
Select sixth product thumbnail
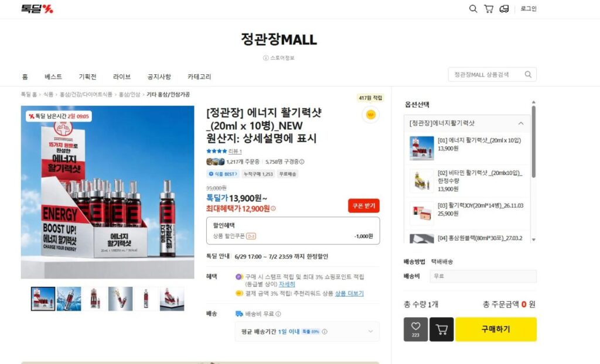172,298
